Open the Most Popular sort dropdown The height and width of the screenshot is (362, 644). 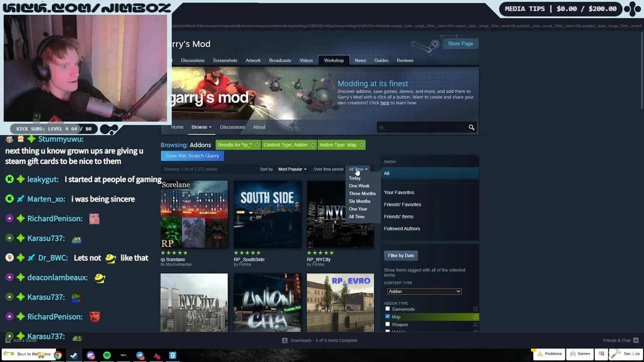click(292, 169)
